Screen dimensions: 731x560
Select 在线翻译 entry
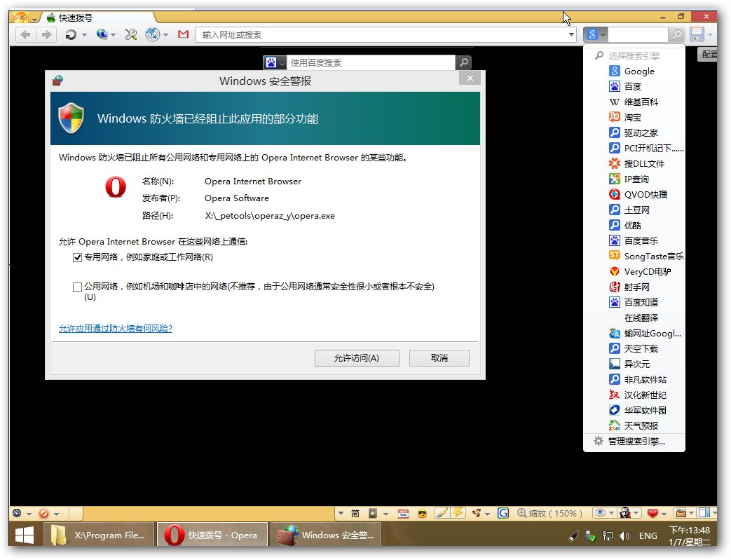[x=634, y=317]
